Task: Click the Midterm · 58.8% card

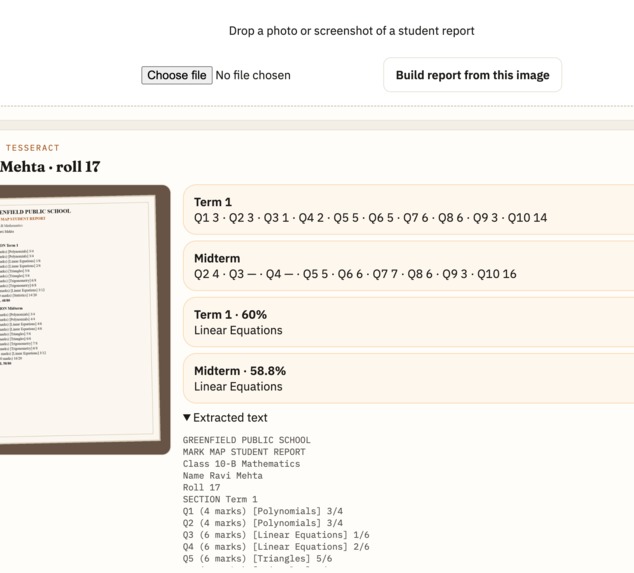Action: click(408, 378)
